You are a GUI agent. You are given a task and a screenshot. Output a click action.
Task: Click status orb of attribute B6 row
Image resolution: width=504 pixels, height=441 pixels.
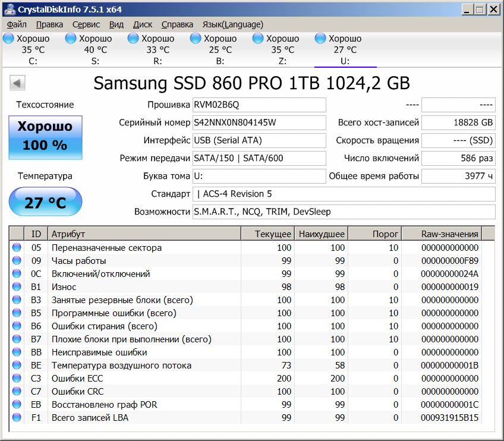(x=17, y=326)
